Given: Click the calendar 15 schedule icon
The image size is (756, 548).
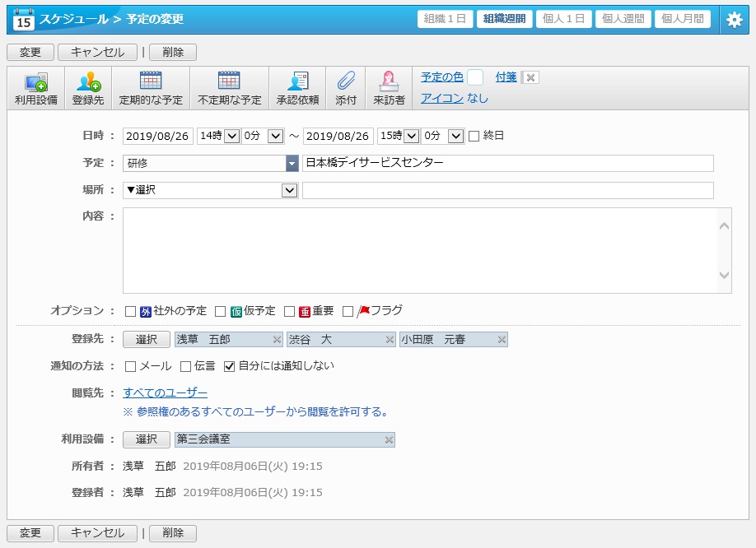Looking at the screenshot, I should 24,20.
